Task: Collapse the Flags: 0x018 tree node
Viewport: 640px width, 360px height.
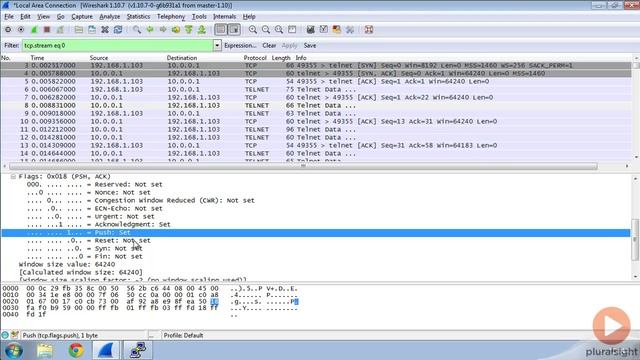Action: (x=13, y=176)
